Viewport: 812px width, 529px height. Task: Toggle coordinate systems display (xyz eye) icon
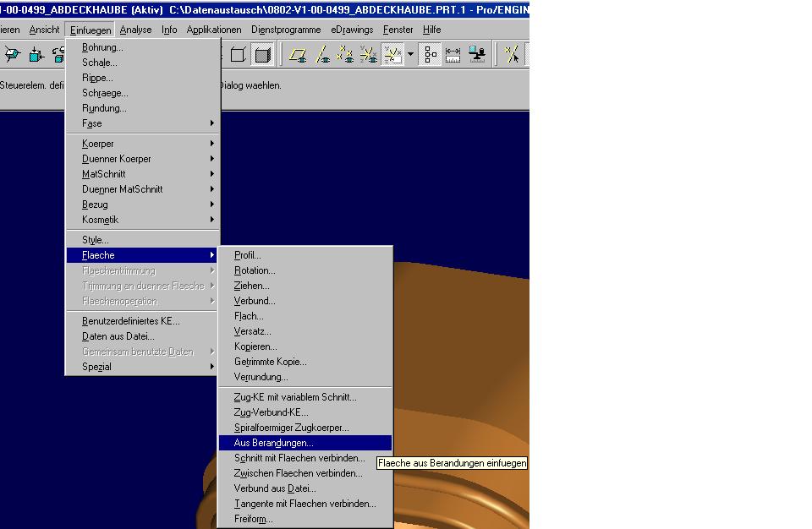[x=368, y=54]
